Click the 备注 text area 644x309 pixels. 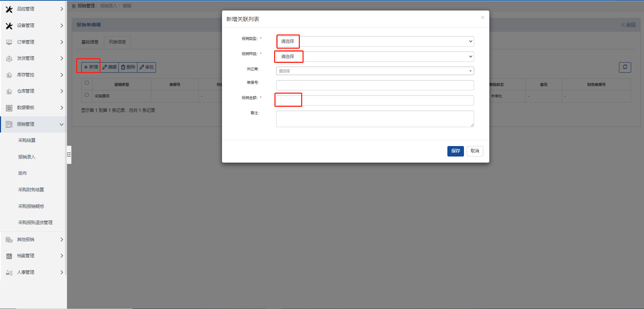375,119
